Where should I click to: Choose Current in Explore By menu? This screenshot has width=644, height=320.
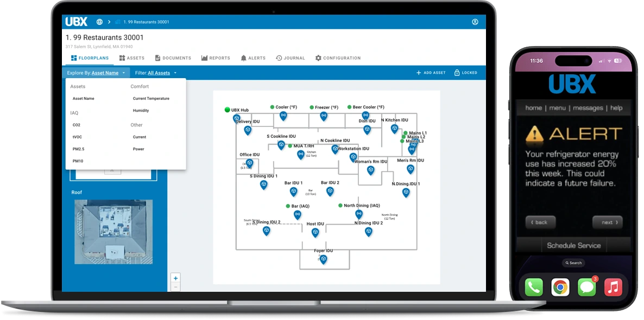pos(140,137)
